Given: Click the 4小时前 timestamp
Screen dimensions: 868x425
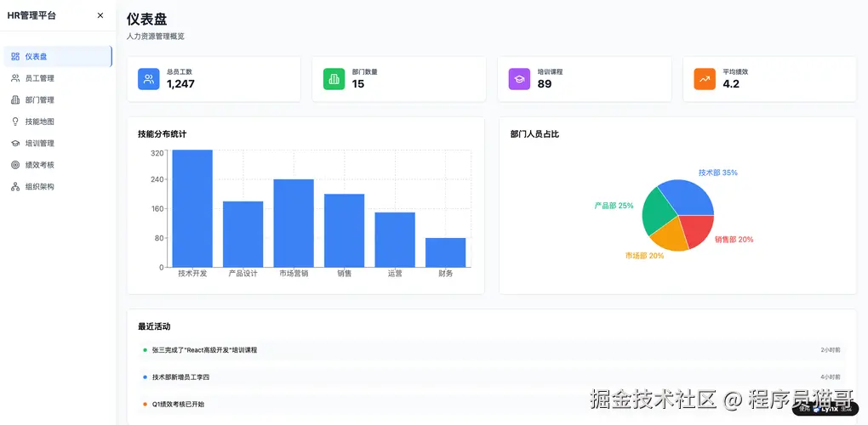Looking at the screenshot, I should coord(831,377).
